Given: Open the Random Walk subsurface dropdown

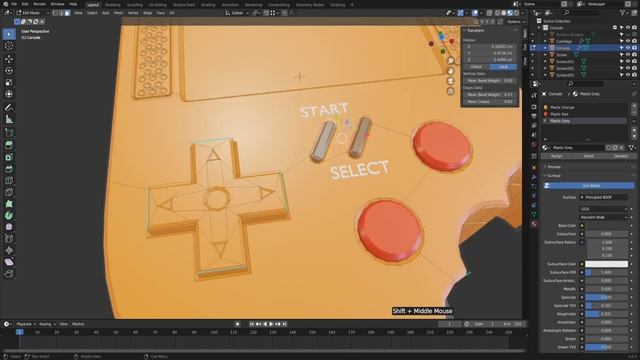Looking at the screenshot, I should click(x=603, y=218).
